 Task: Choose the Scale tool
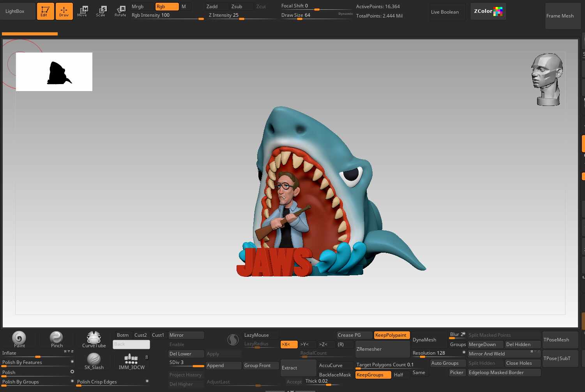point(101,11)
